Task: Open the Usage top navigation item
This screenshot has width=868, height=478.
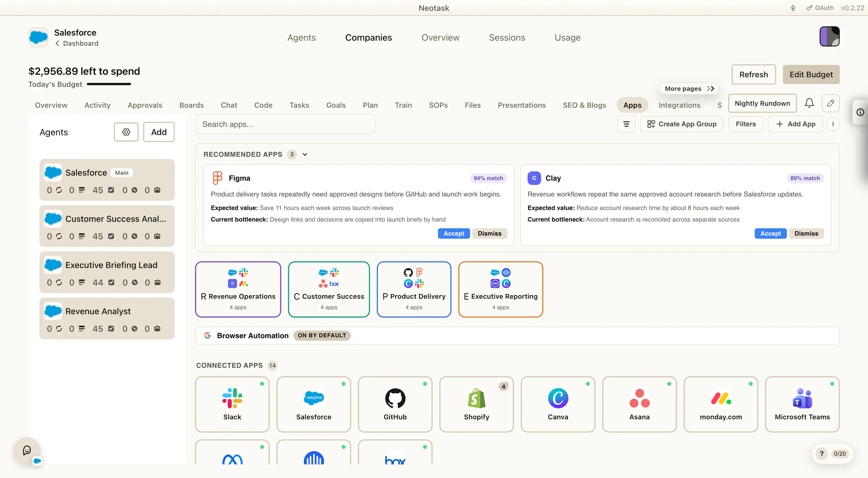Action: 567,38
